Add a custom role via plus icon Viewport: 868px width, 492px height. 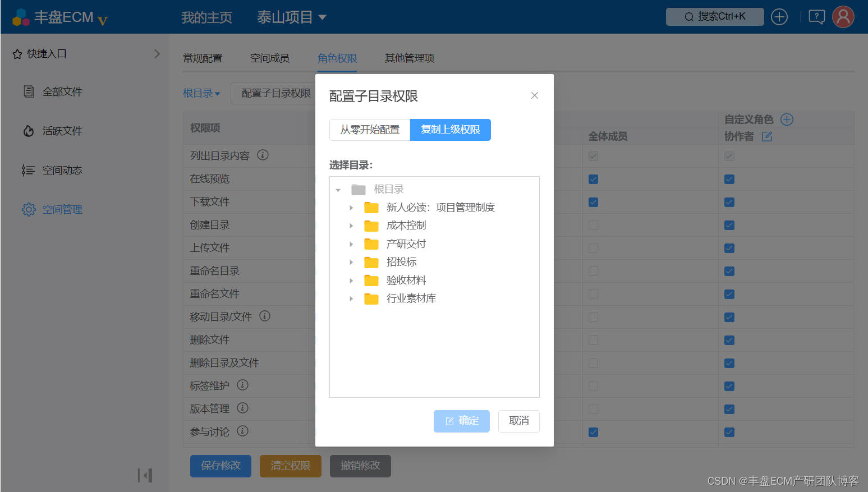click(x=787, y=119)
